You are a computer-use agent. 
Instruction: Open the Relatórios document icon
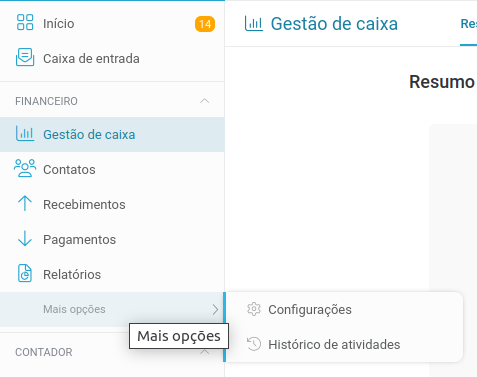tap(25, 273)
